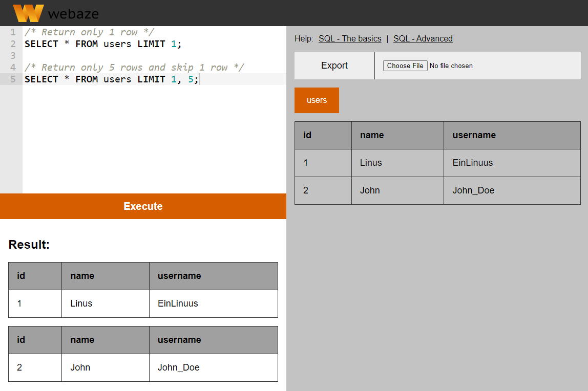Select 'EinLinuus' cell in users table

(x=512, y=163)
